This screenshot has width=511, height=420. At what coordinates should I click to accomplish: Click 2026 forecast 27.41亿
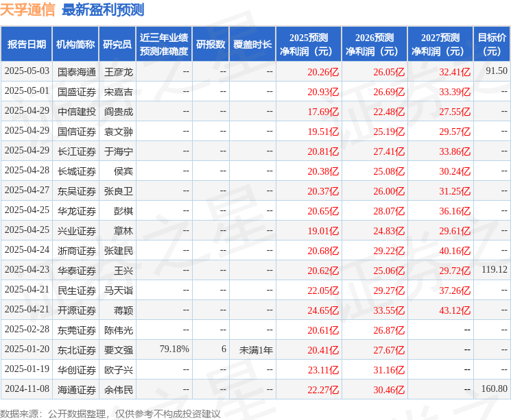tap(389, 151)
